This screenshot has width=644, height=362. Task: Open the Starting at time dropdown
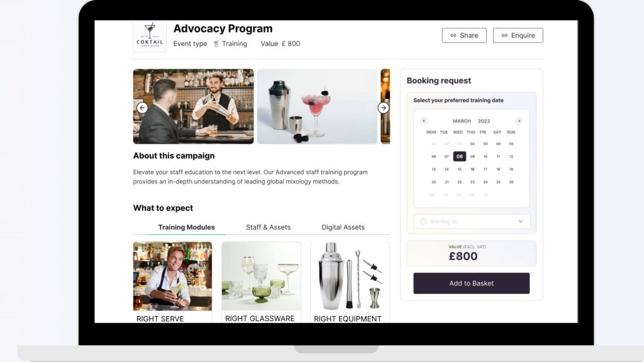pyautogui.click(x=472, y=222)
